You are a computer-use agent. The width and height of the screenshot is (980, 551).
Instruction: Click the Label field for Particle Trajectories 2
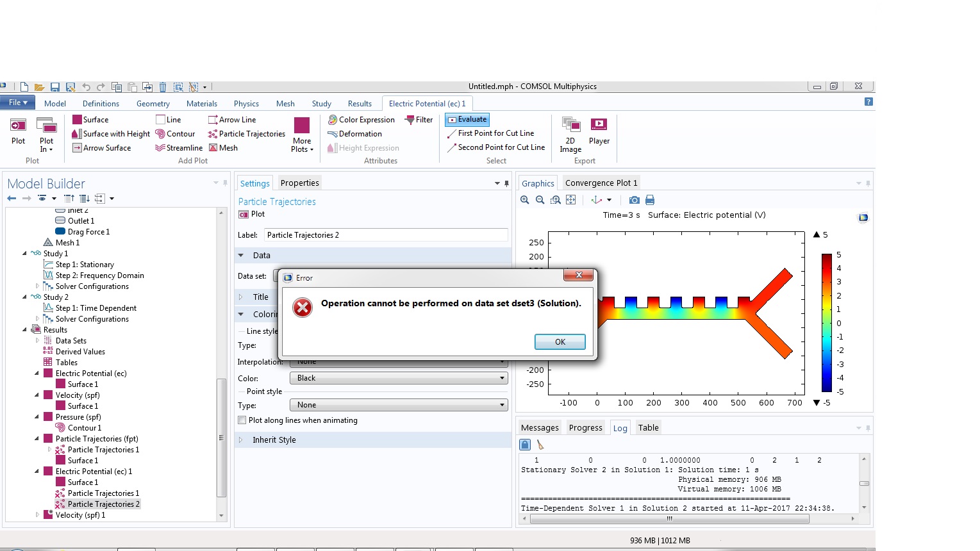point(386,235)
